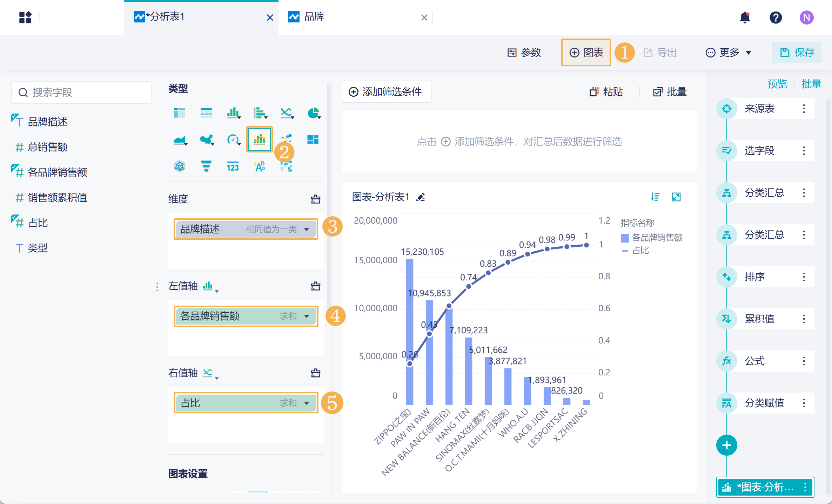Open 各品牌销售额 aggregation dropdown
Viewport: 832px width, 504px height.
click(x=307, y=316)
